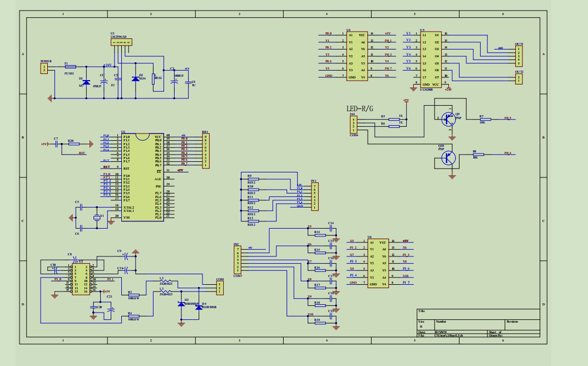Click the D2 SS34 diode symbol
This screenshot has height=366, width=588.
[136, 79]
